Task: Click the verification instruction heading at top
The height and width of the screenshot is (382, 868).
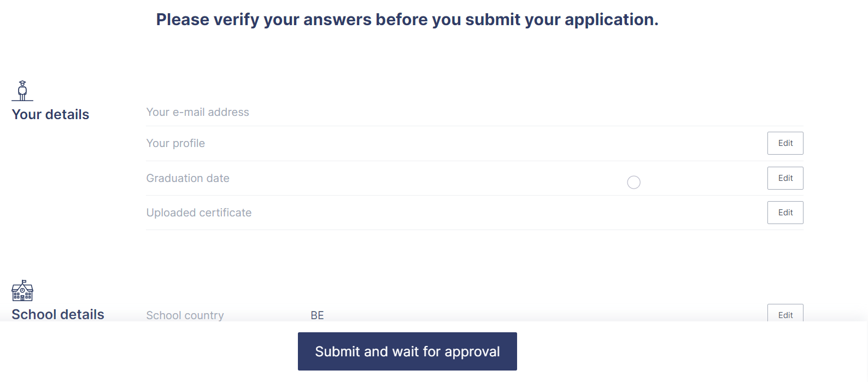Action: (x=407, y=20)
